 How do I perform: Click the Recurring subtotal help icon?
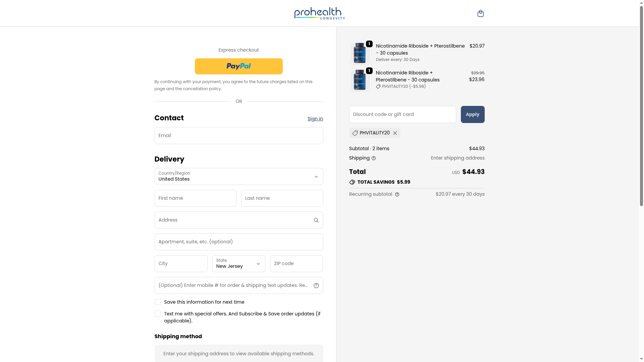click(x=397, y=194)
